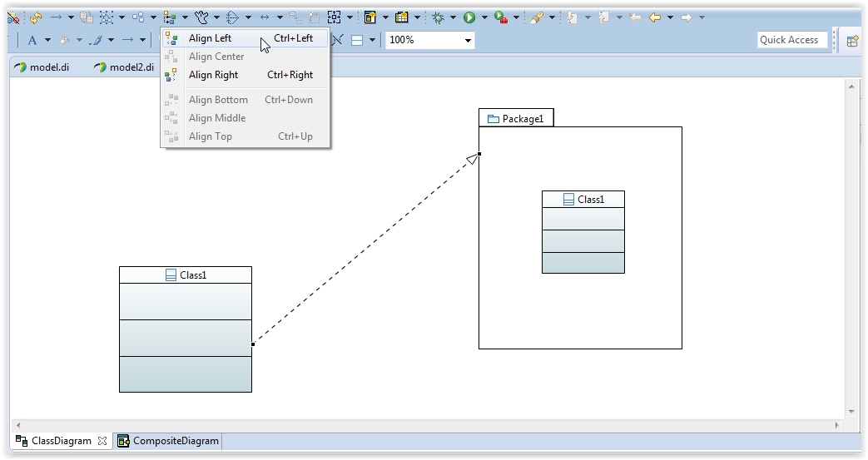Screen dimensions: 868x460
Task: Click the show compartments rectangle icon
Action: [x=357, y=40]
